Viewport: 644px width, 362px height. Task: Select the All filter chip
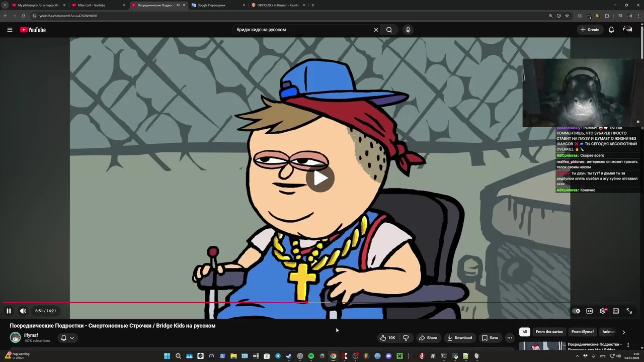(x=525, y=332)
